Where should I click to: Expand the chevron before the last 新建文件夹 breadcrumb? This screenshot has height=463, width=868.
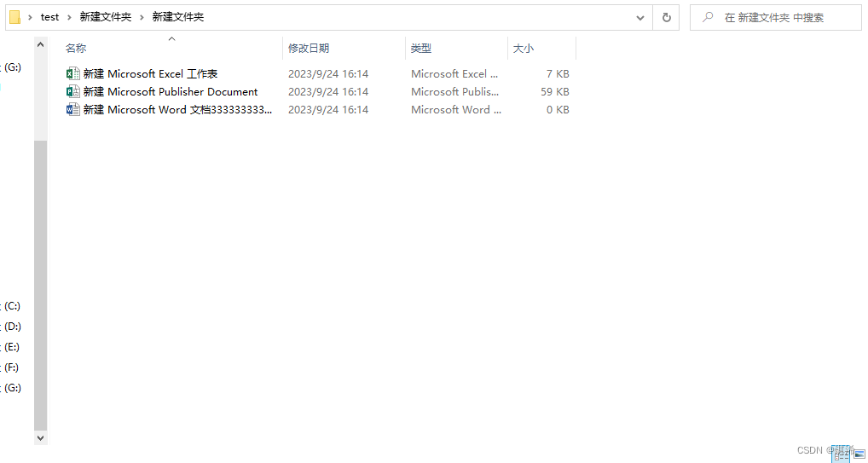click(x=142, y=17)
